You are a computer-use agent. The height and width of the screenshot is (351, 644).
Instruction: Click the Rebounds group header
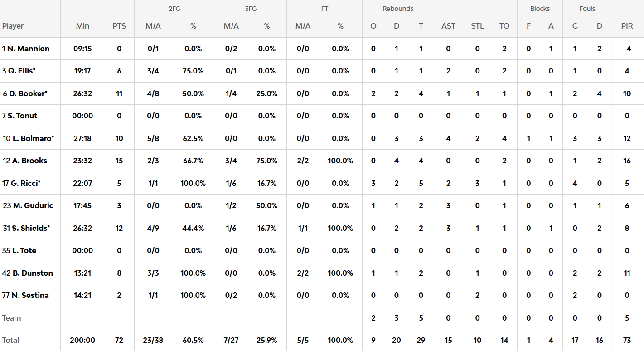(x=397, y=9)
